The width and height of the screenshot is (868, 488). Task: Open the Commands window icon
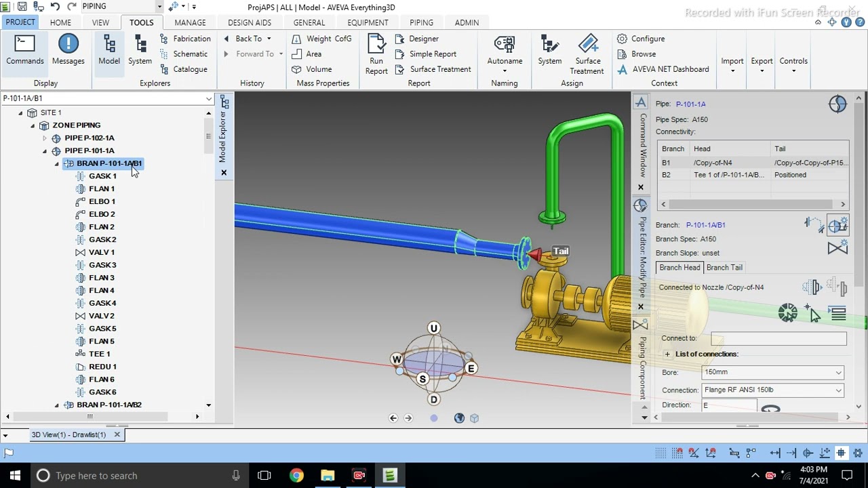(25, 51)
